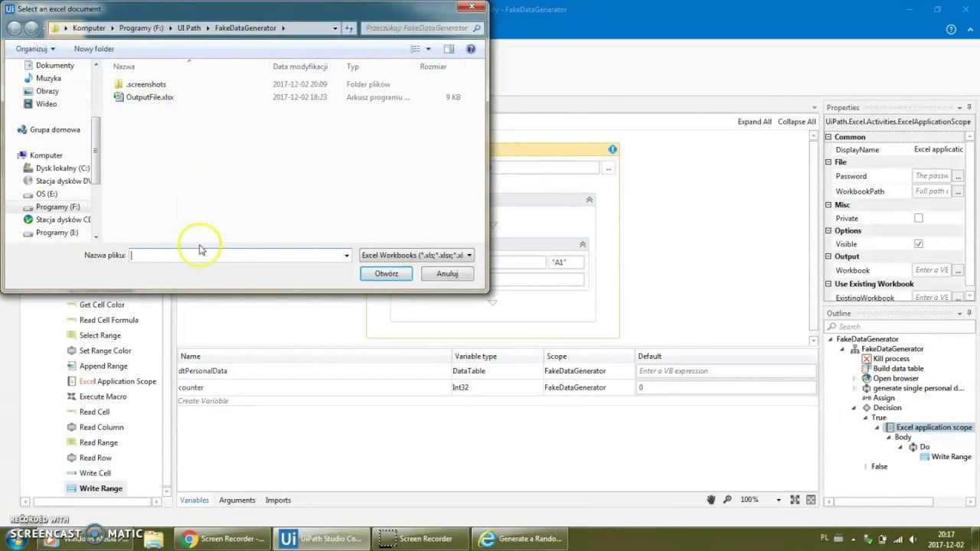Image resolution: width=980 pixels, height=551 pixels.
Task: Switch to the Variables tab
Action: (194, 500)
